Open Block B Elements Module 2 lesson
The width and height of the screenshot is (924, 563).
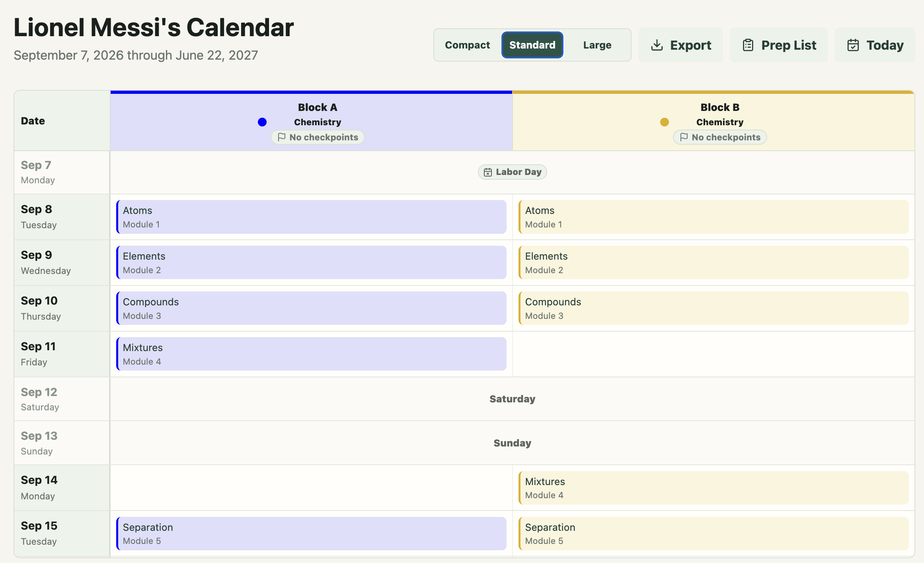(714, 263)
